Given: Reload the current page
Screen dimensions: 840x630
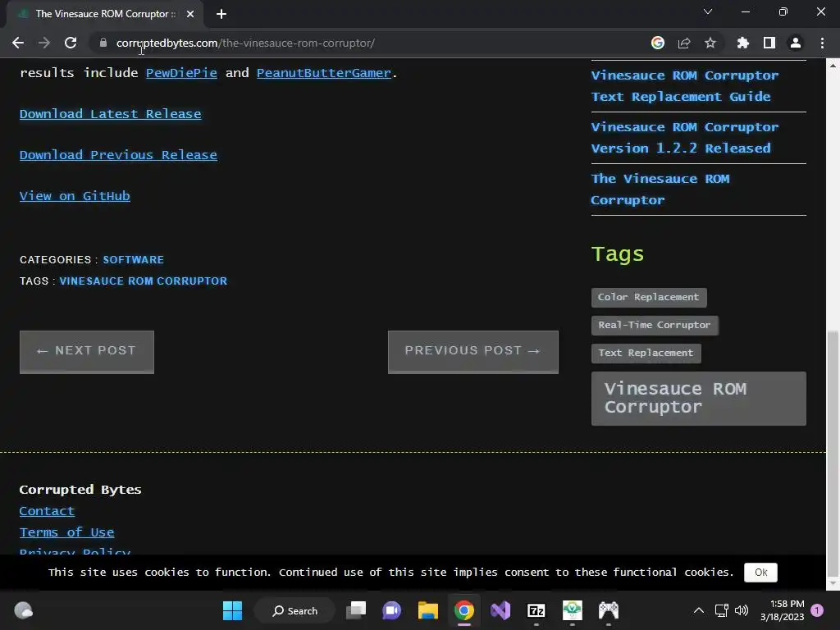Looking at the screenshot, I should tap(71, 43).
